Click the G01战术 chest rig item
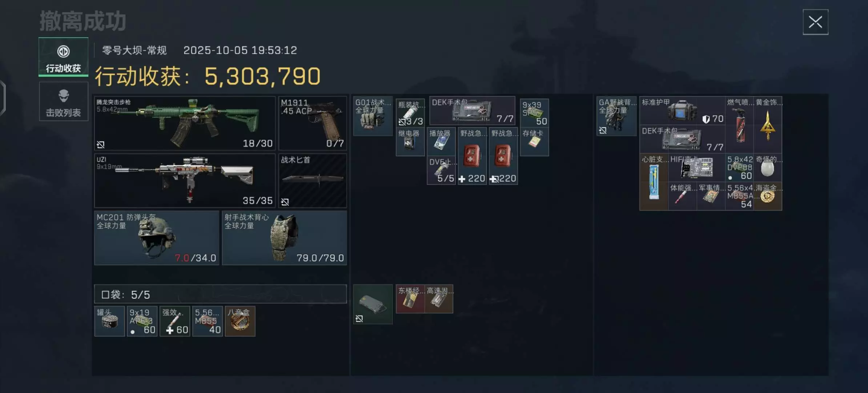The height and width of the screenshot is (393, 868). [373, 116]
